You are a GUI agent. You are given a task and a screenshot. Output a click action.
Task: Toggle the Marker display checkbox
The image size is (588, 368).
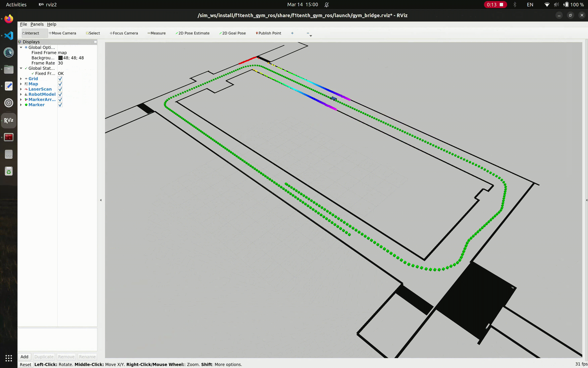[60, 105]
